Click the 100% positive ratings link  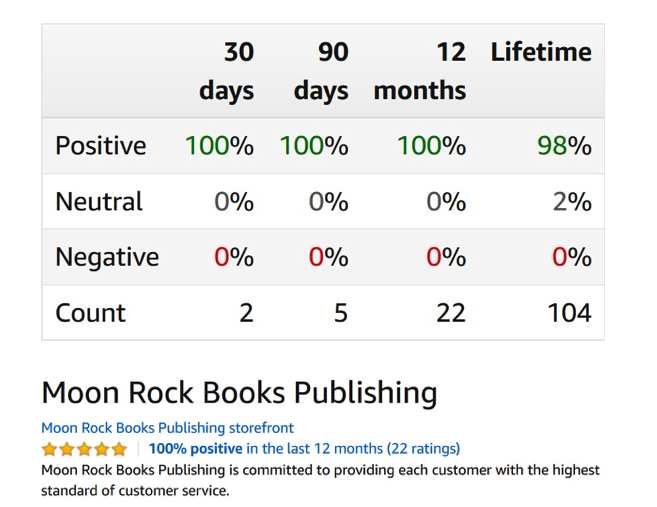pos(304,449)
